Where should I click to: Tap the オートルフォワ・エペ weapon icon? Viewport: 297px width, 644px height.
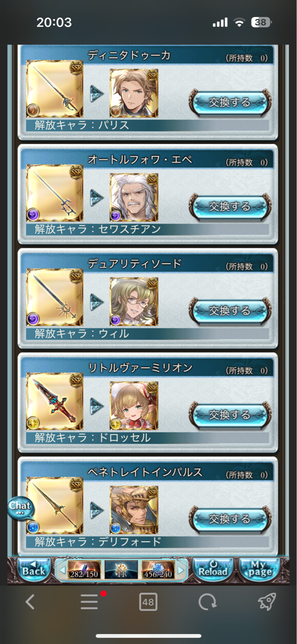pyautogui.click(x=55, y=194)
